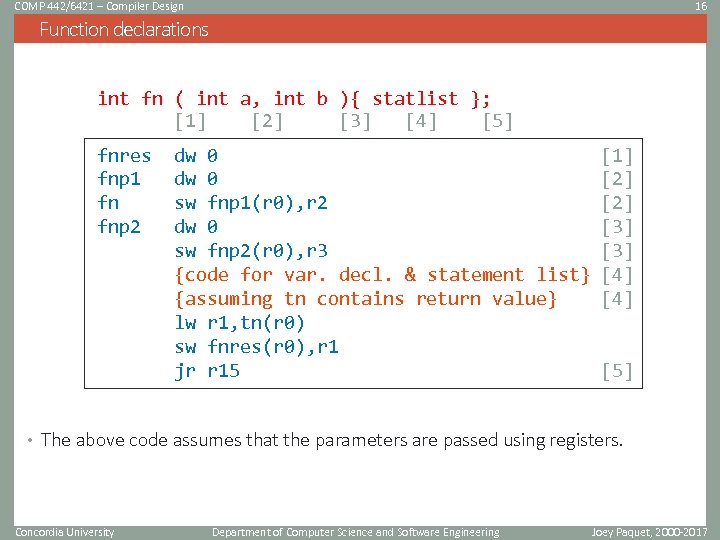Click the label "fnp1" in the code box
The width and height of the screenshot is (720, 540).
tap(119, 179)
